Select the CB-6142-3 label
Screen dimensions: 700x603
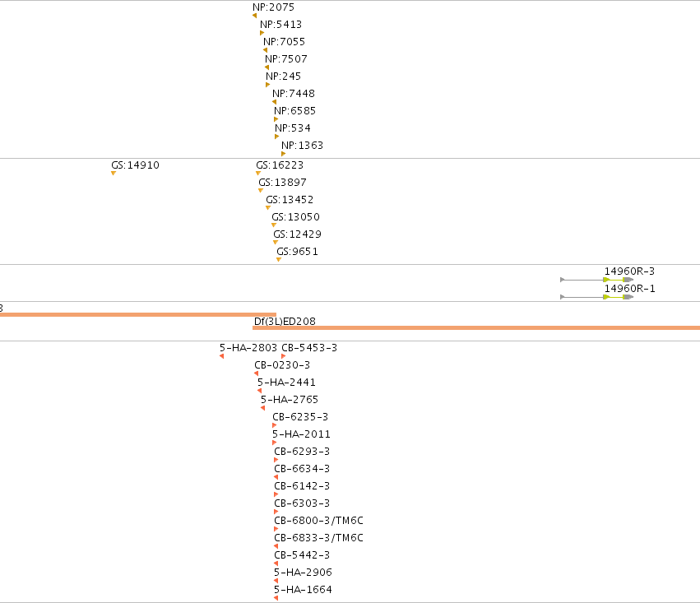[x=302, y=486]
